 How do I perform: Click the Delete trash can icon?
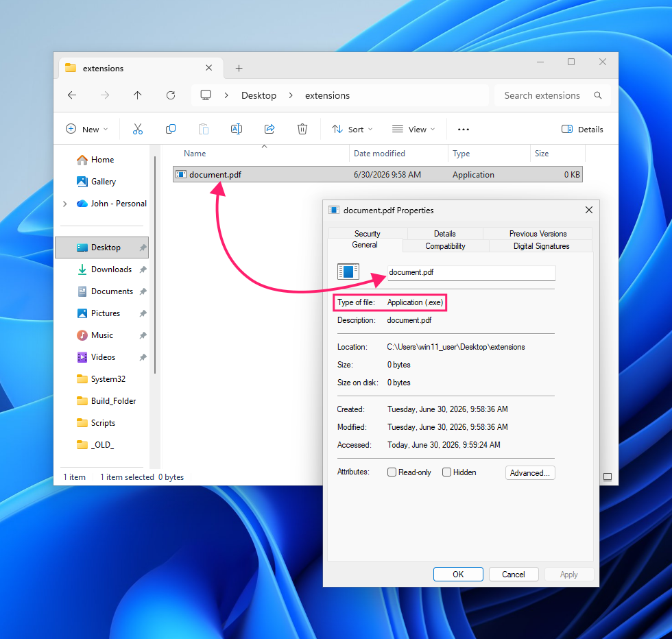point(302,129)
